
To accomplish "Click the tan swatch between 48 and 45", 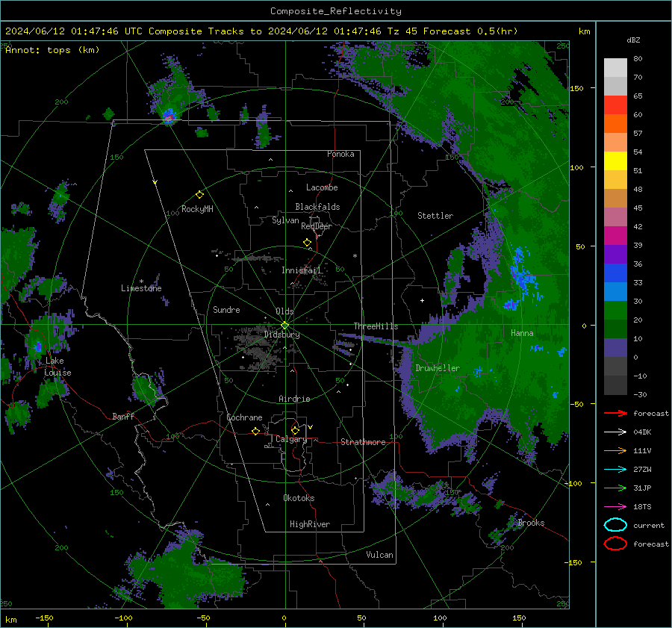I will 615,199.
